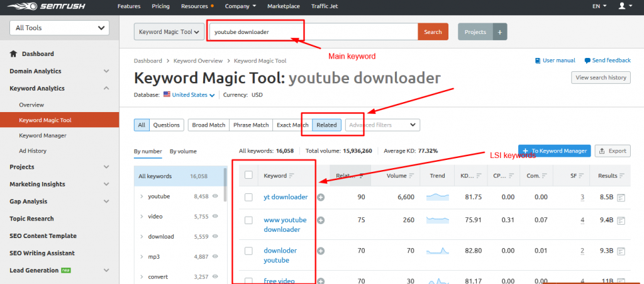Open Keyword Overview breadcrumb link
This screenshot has height=284, width=644.
click(198, 61)
